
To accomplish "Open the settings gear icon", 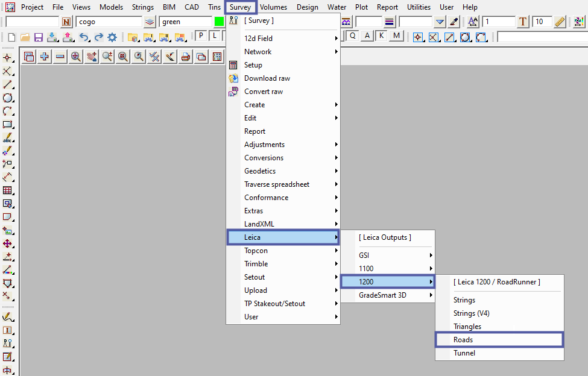I will (112, 37).
